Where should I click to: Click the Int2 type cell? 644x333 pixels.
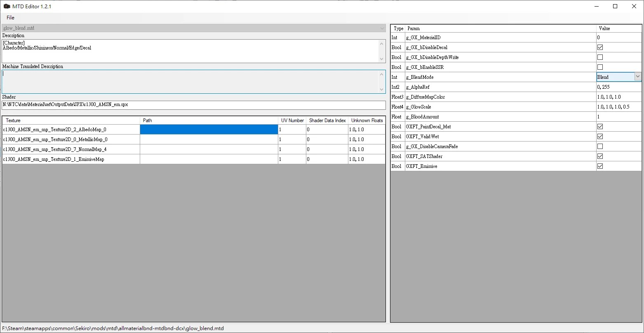click(x=398, y=87)
